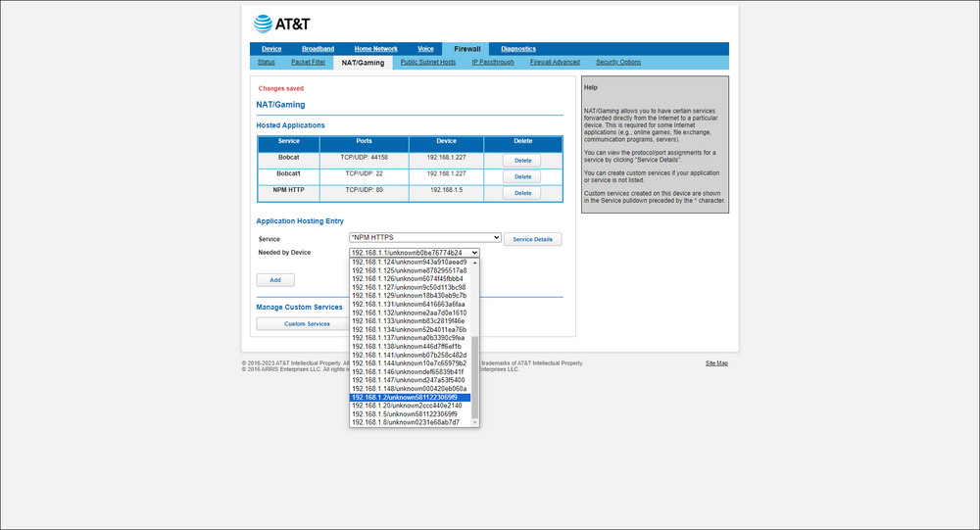Image resolution: width=980 pixels, height=530 pixels.
Task: Delete the Bobcat hosted application
Action: click(x=522, y=161)
